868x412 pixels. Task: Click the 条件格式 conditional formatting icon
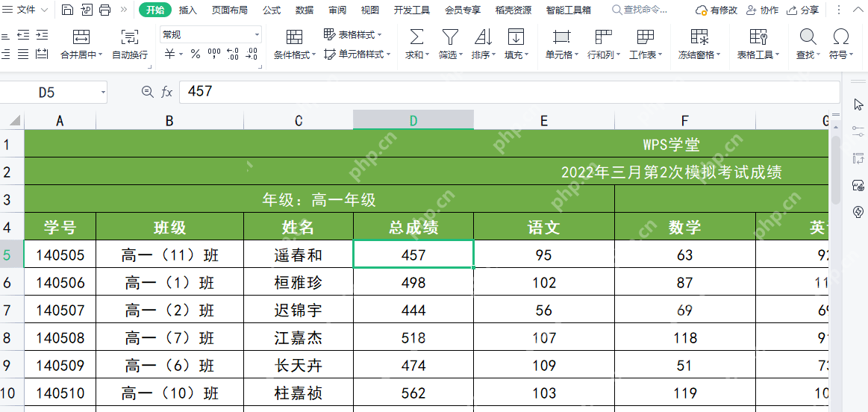coord(295,37)
